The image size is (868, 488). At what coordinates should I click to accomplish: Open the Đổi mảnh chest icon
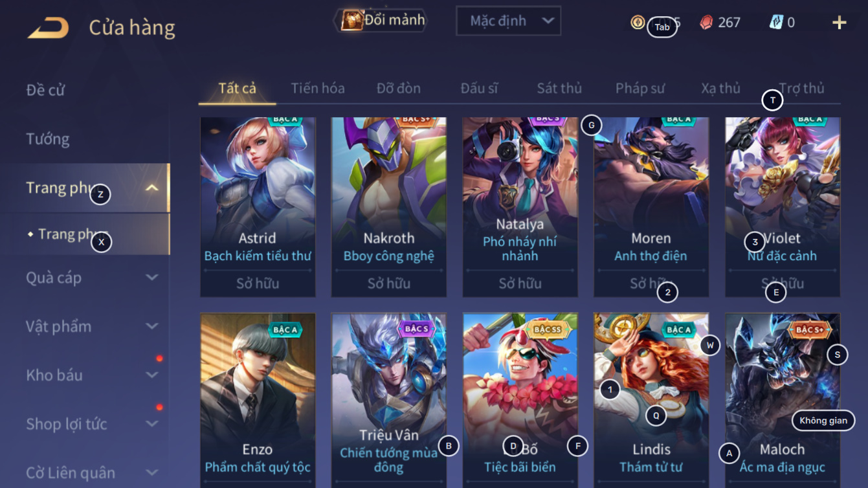click(353, 20)
